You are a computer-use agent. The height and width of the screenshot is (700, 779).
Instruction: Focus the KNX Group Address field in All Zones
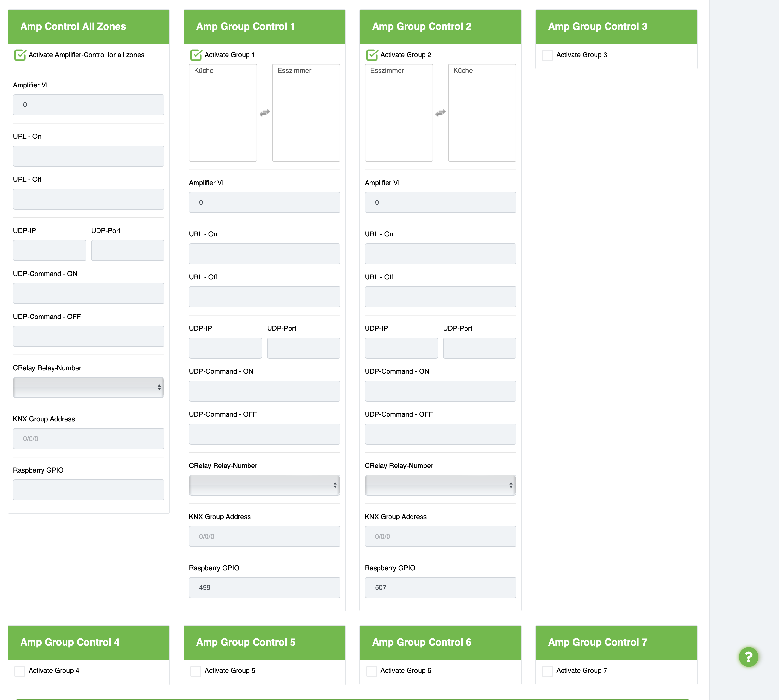(88, 438)
